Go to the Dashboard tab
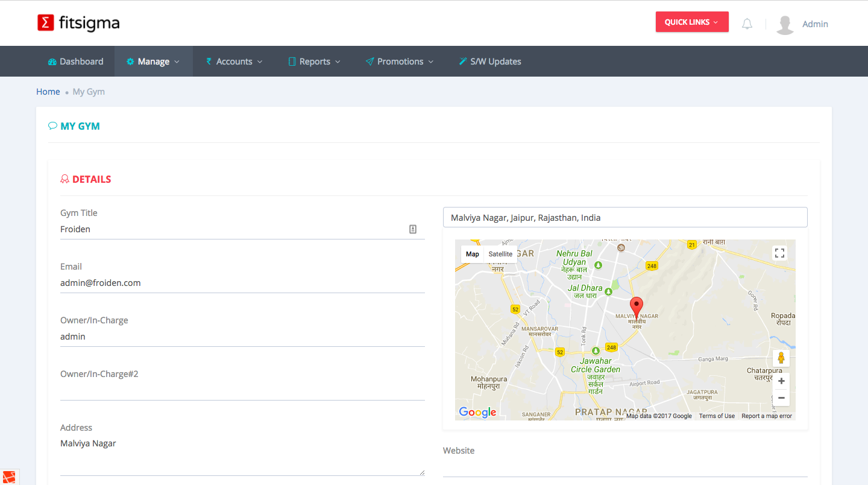This screenshot has height=485, width=868. pyautogui.click(x=75, y=62)
